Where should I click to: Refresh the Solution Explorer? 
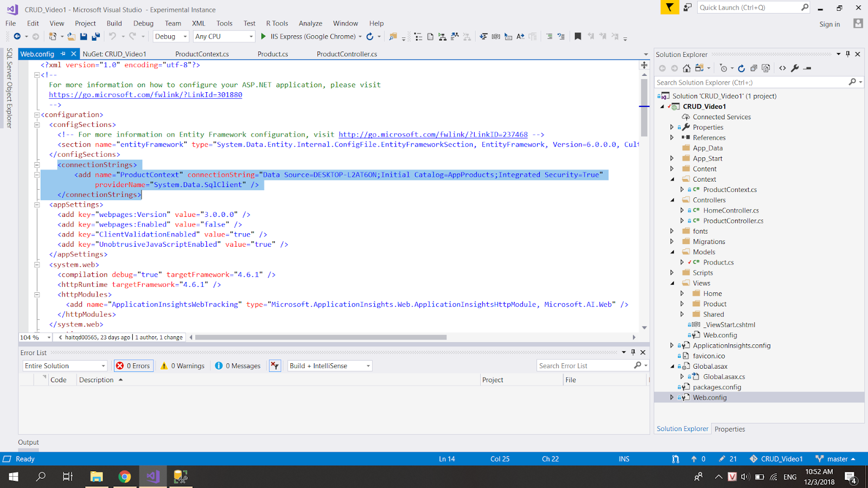742,68
